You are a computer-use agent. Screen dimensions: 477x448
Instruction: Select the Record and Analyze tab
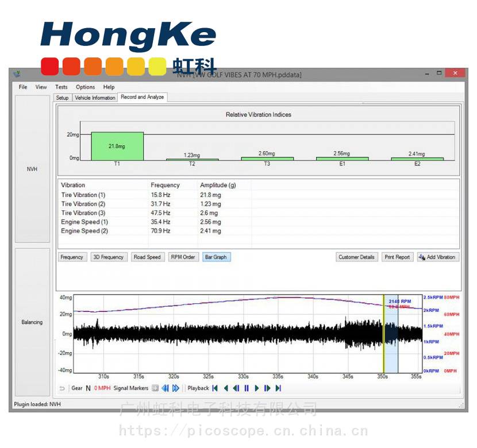point(143,97)
